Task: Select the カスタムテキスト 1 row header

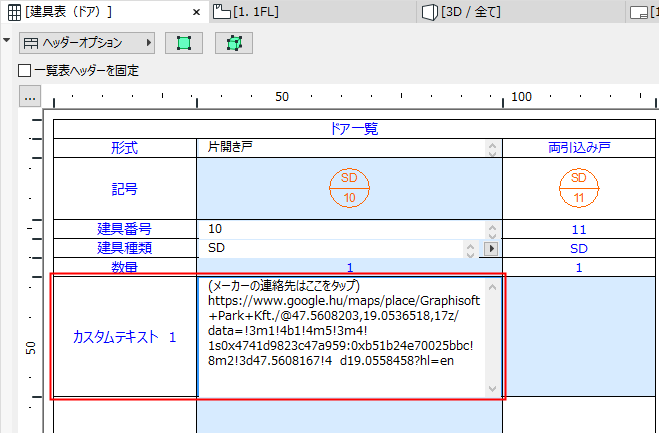Action: tap(125, 337)
